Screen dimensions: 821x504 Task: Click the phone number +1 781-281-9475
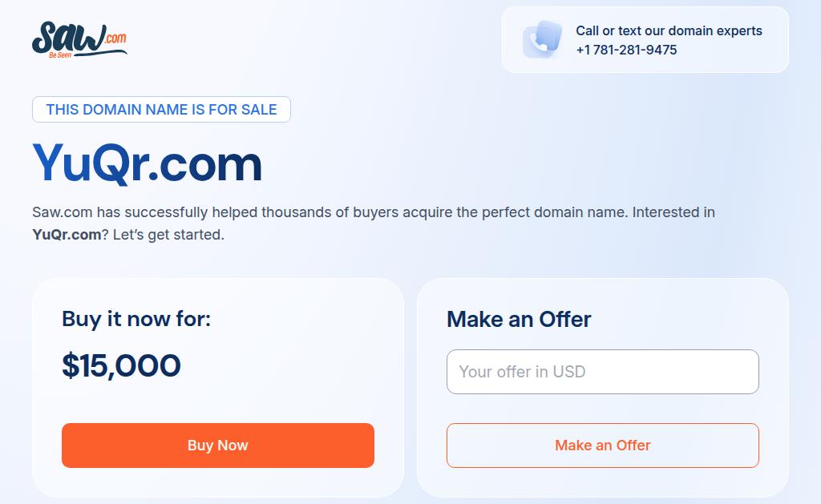pos(626,50)
